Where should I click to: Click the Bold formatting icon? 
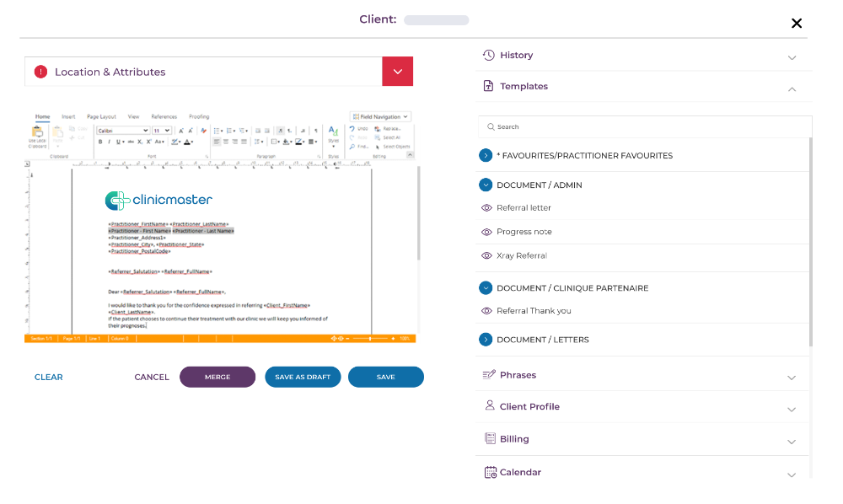click(99, 142)
